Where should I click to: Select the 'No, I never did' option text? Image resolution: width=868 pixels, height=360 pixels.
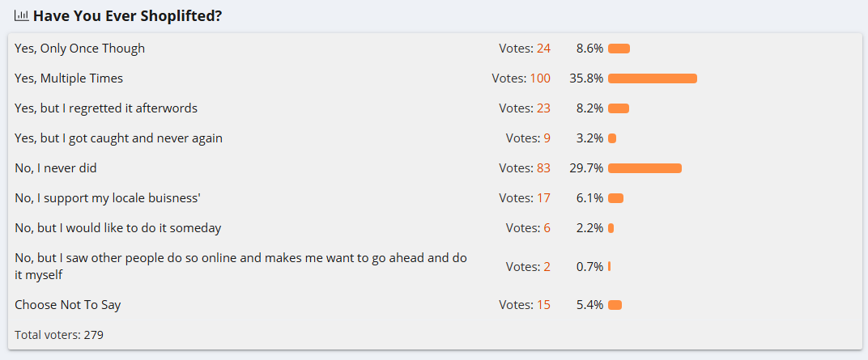click(56, 168)
